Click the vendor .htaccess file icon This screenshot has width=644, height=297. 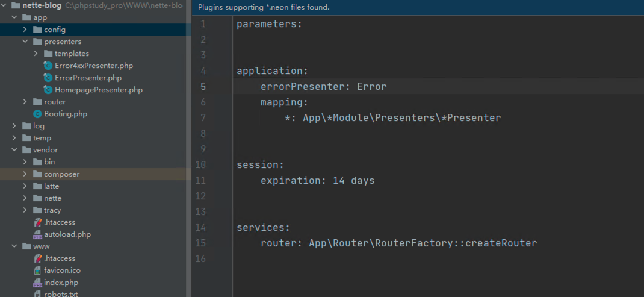click(37, 222)
